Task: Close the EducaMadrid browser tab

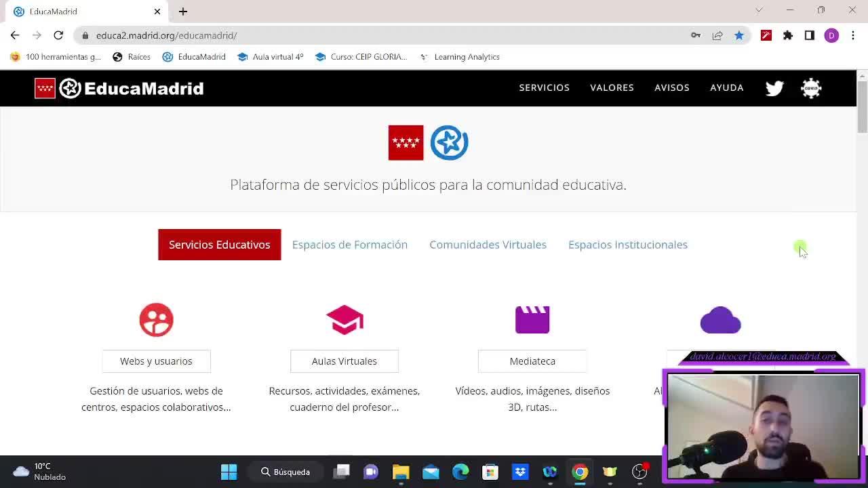Action: pos(157,12)
